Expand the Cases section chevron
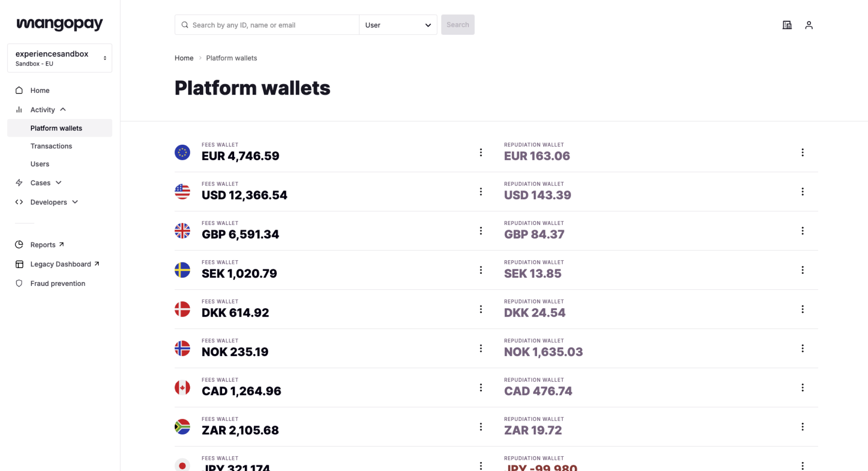 [x=58, y=183]
